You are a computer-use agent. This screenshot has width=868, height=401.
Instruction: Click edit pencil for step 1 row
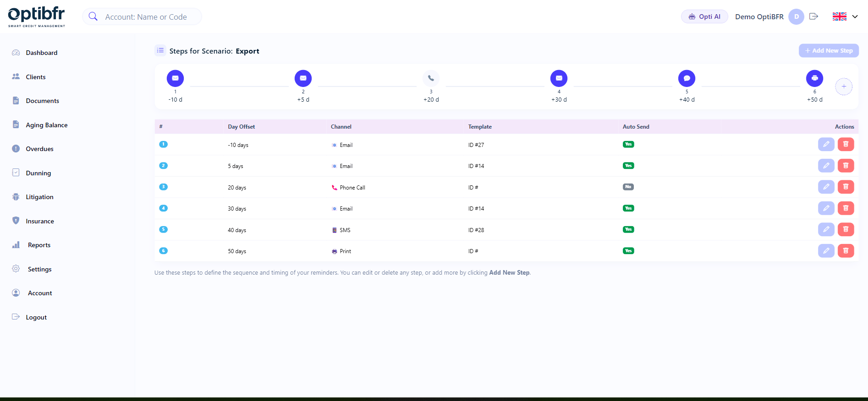826,144
